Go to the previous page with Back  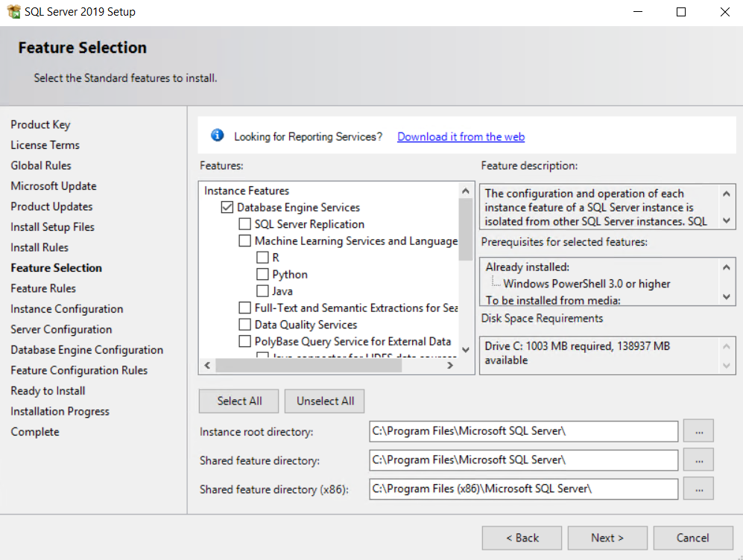point(522,538)
